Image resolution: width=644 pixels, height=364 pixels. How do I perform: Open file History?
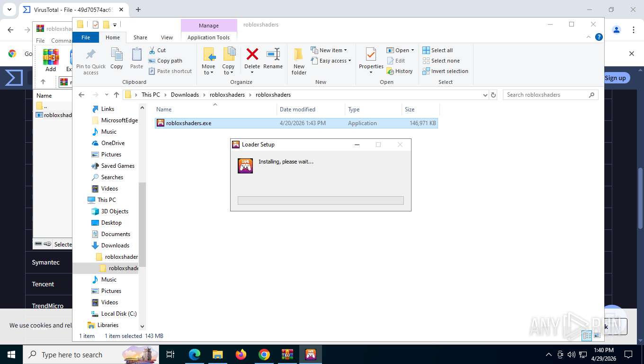click(x=400, y=71)
